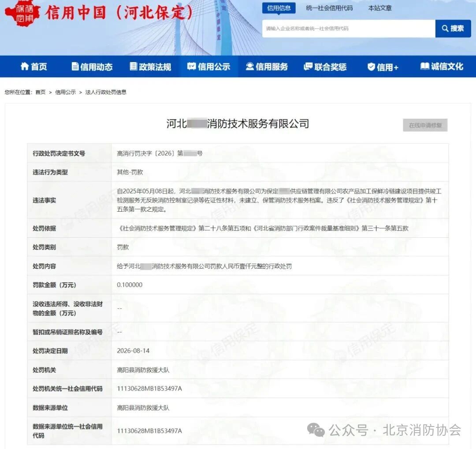
Task: Click the 处罚内容 penalty description text
Action: click(x=205, y=266)
